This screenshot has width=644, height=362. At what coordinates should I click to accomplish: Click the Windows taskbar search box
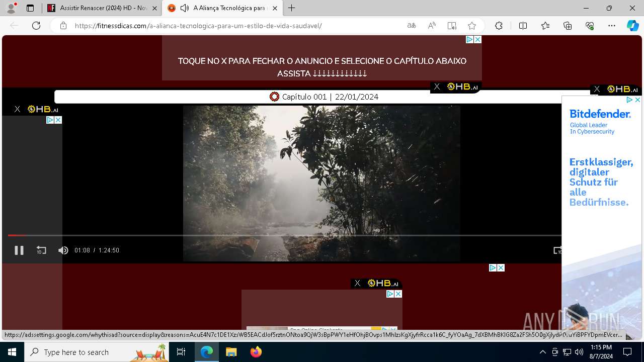(x=97, y=352)
